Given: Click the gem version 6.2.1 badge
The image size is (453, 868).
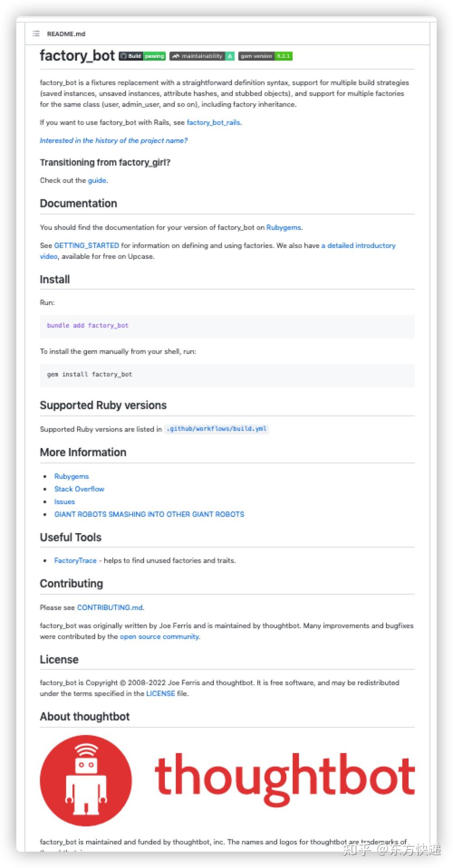Looking at the screenshot, I should pyautogui.click(x=265, y=56).
